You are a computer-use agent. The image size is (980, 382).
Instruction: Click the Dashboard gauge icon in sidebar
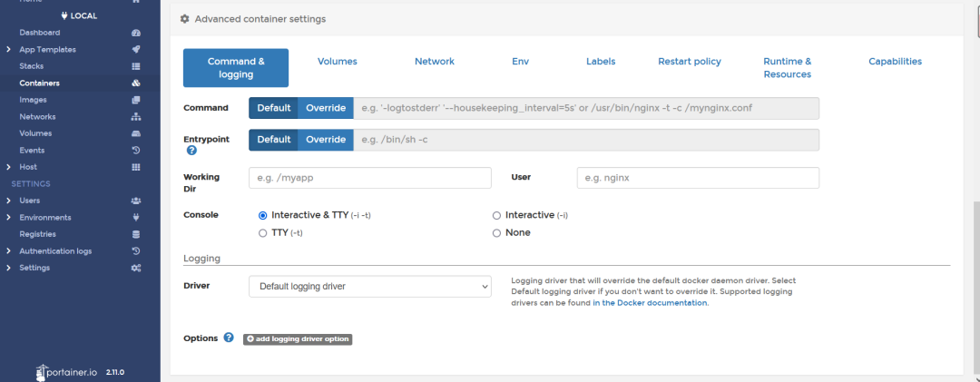click(135, 33)
